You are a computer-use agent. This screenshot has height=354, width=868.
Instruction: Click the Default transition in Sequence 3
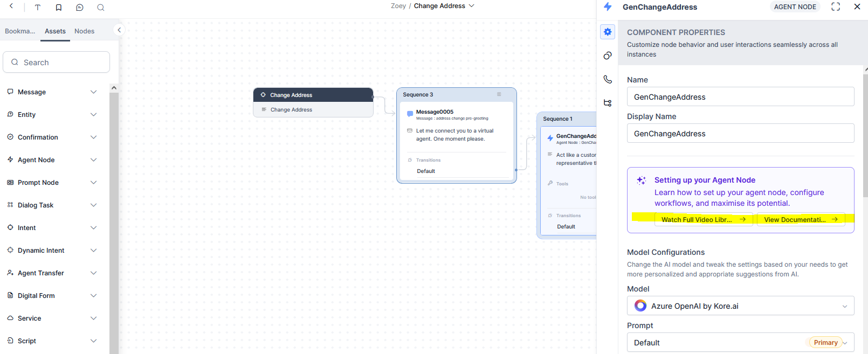[x=426, y=171]
